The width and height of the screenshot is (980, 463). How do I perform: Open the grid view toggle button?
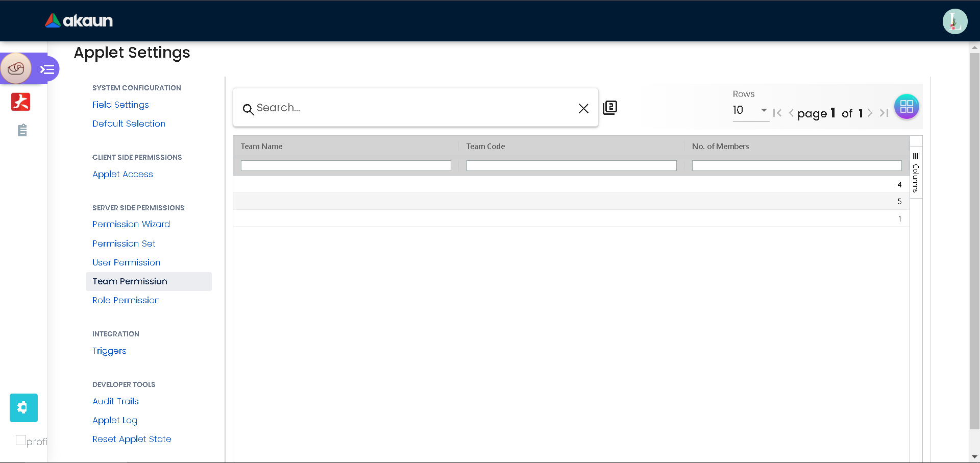tap(906, 107)
